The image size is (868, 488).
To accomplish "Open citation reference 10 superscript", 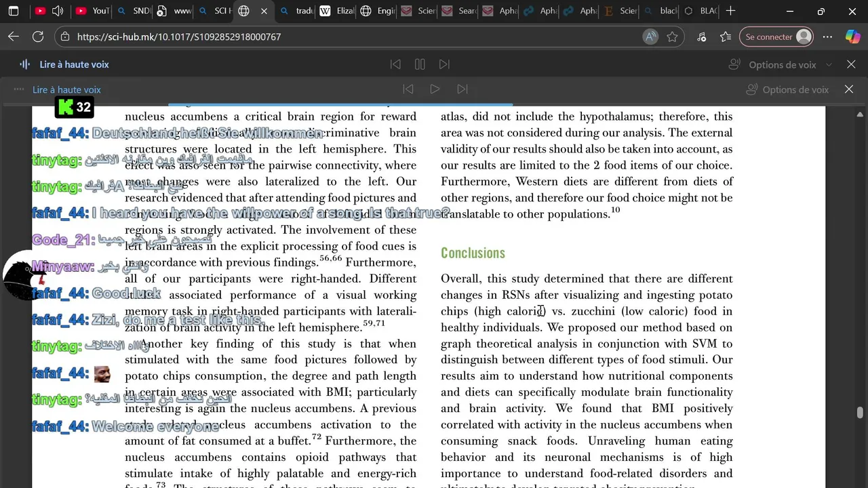I will click(615, 210).
